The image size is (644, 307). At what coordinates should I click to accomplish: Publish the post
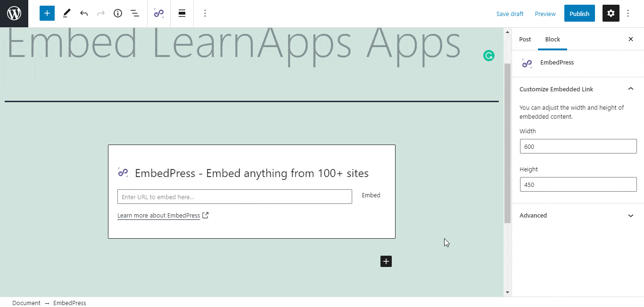(579, 14)
